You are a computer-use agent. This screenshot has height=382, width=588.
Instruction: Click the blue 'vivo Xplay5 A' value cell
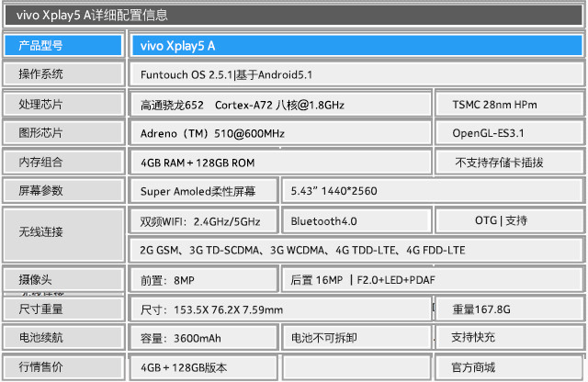point(356,46)
